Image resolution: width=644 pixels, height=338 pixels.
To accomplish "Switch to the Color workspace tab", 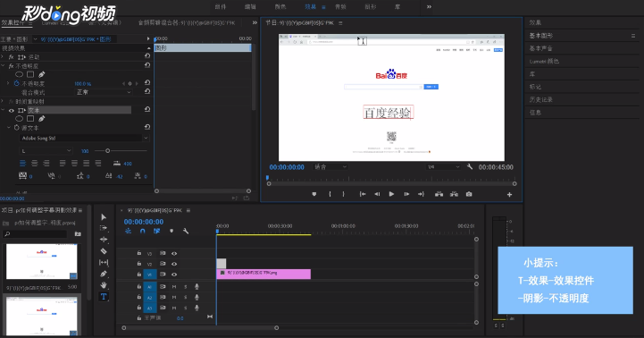I will click(x=280, y=6).
